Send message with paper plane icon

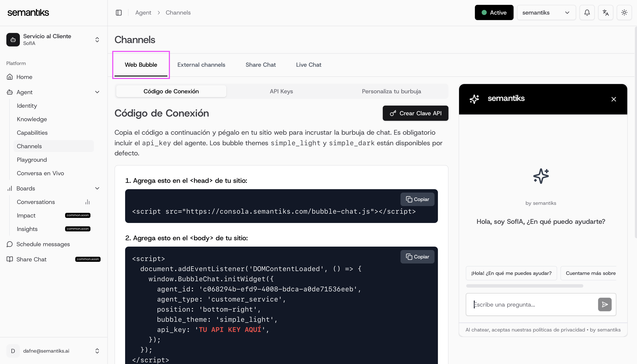tap(604, 304)
